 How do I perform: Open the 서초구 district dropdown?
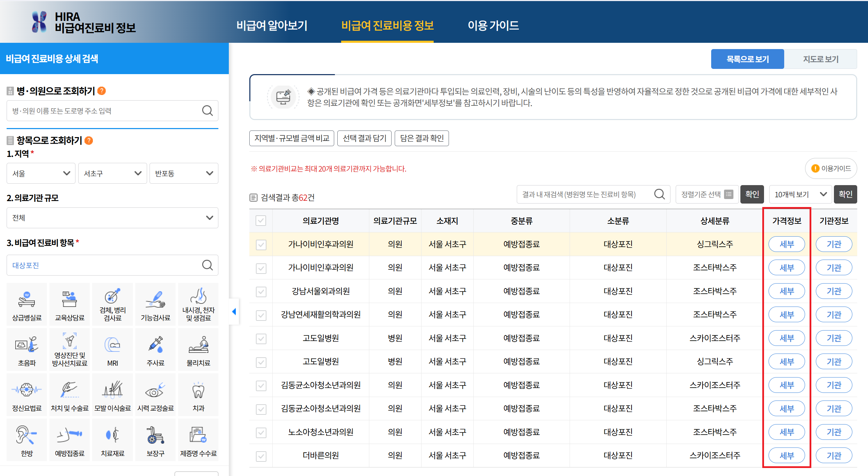point(112,173)
